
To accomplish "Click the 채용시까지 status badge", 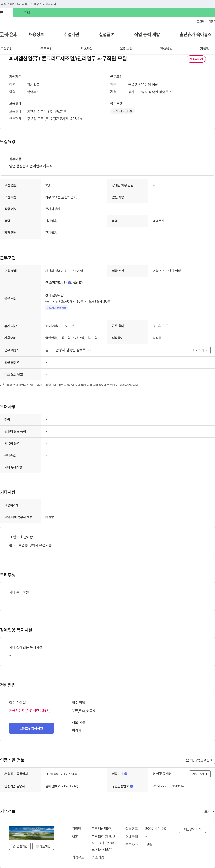I will click(x=196, y=59).
